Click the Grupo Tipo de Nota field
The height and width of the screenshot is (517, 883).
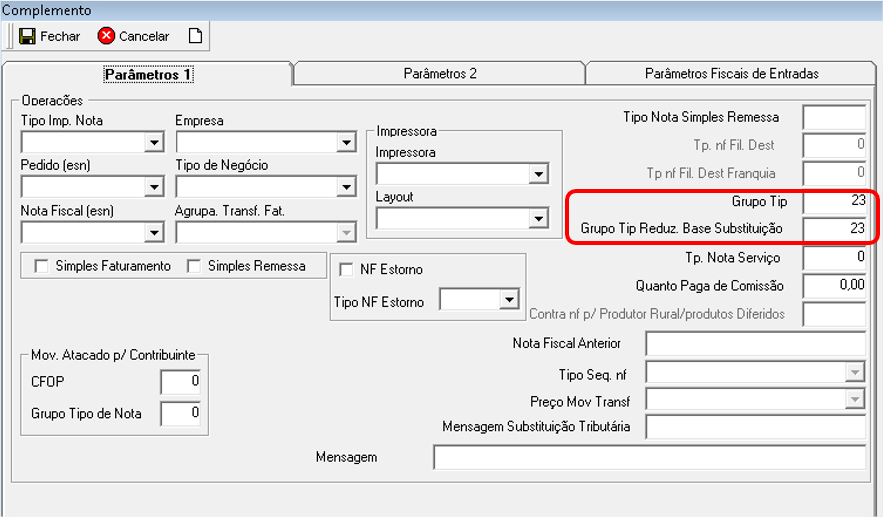pyautogui.click(x=181, y=413)
